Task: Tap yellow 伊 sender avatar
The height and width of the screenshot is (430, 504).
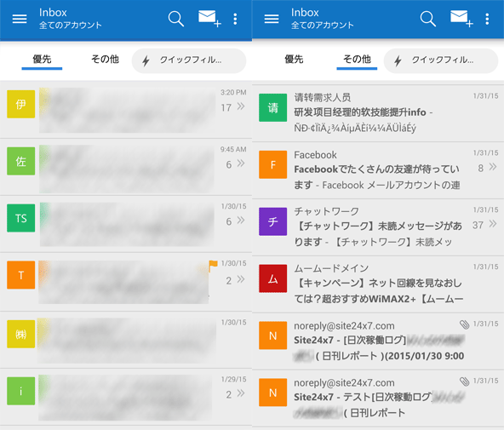Action: 21,104
